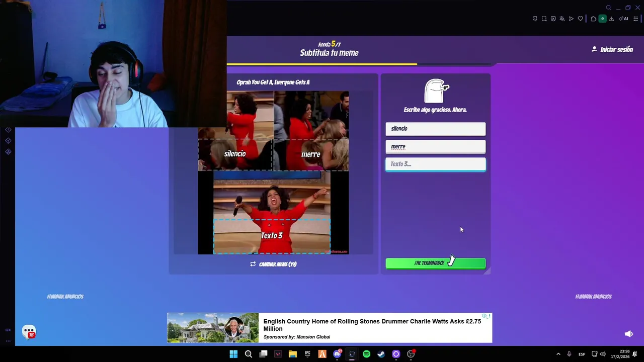Click the microphone tray icon
The width and height of the screenshot is (644, 362).
pos(569,354)
